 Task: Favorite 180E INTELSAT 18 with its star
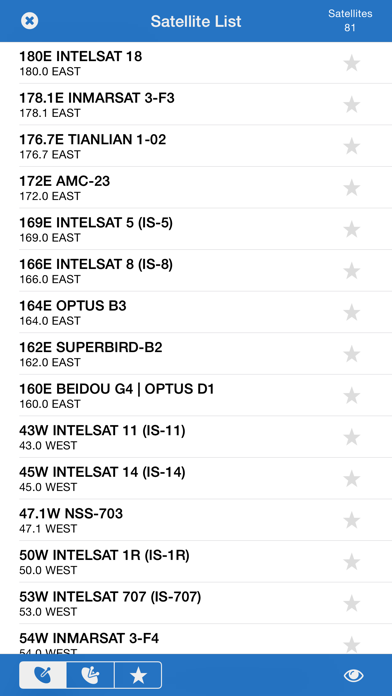click(352, 63)
